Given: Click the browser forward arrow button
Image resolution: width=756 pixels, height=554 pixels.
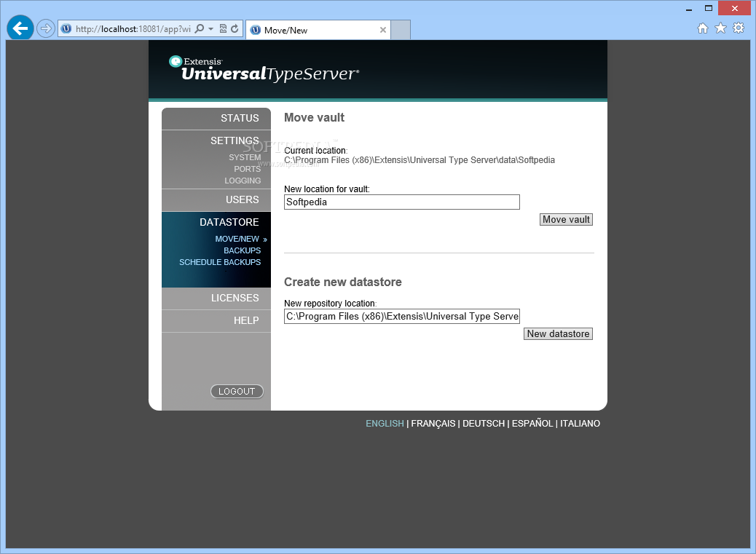Looking at the screenshot, I should pos(45,28).
